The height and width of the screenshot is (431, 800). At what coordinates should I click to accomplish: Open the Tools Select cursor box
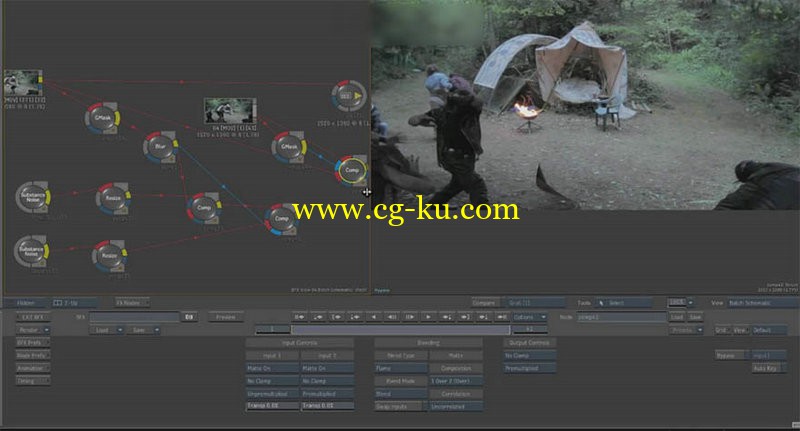pos(622,303)
